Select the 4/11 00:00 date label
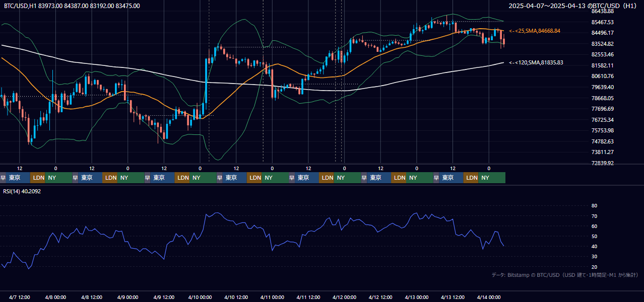 coord(272,297)
